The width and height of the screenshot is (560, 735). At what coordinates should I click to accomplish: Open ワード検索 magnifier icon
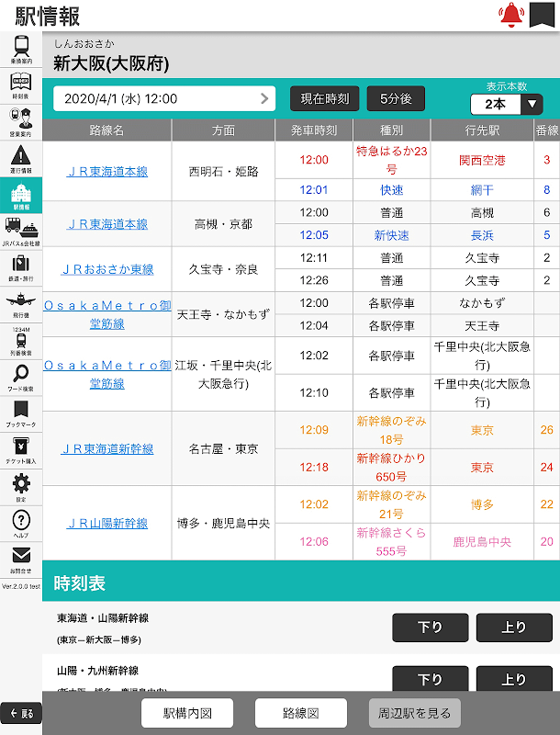21,378
